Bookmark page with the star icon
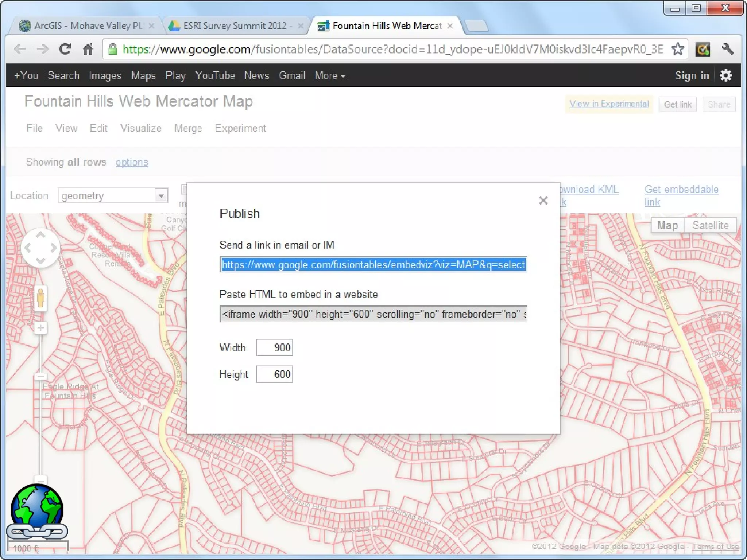 (677, 49)
